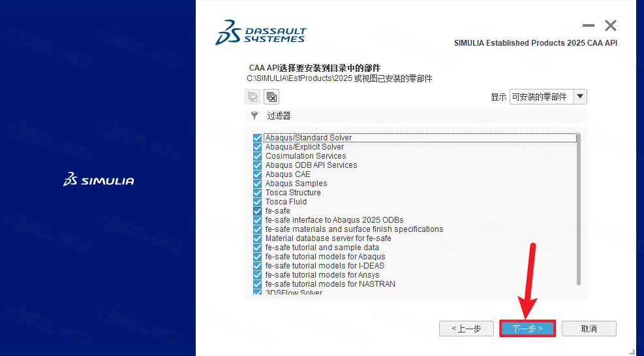This screenshot has width=644, height=356.
Task: Click the installation path C:\SIMULIA\EstProducts\2025 text
Action: coord(299,78)
